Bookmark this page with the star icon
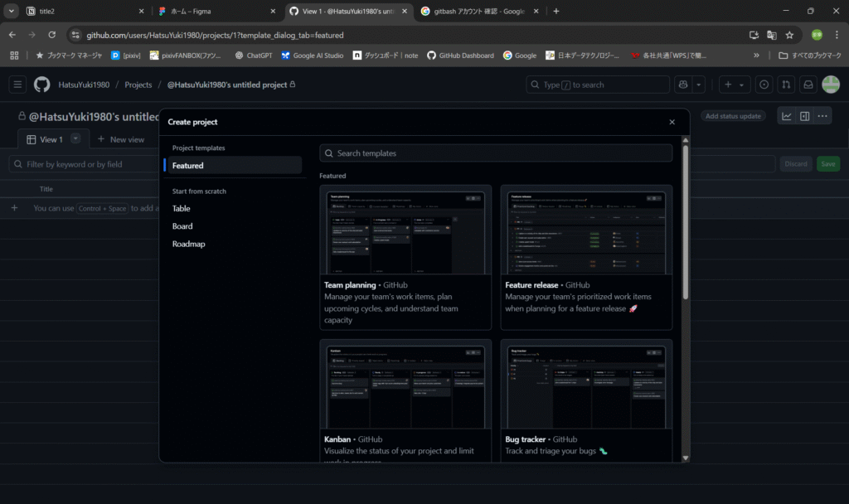 789,35
